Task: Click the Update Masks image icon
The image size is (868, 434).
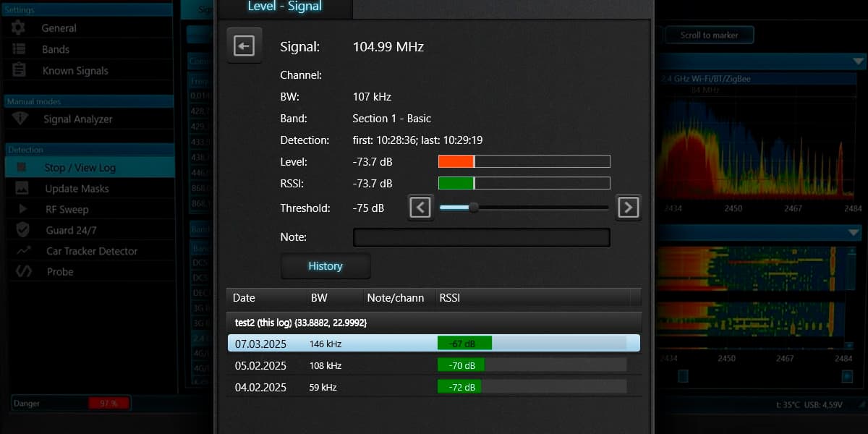Action: point(22,188)
